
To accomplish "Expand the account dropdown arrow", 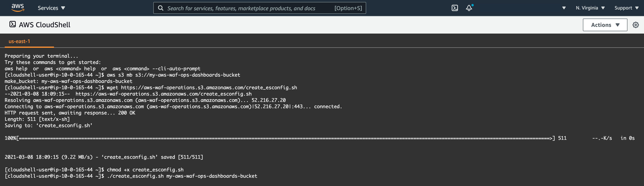I will (x=564, y=8).
